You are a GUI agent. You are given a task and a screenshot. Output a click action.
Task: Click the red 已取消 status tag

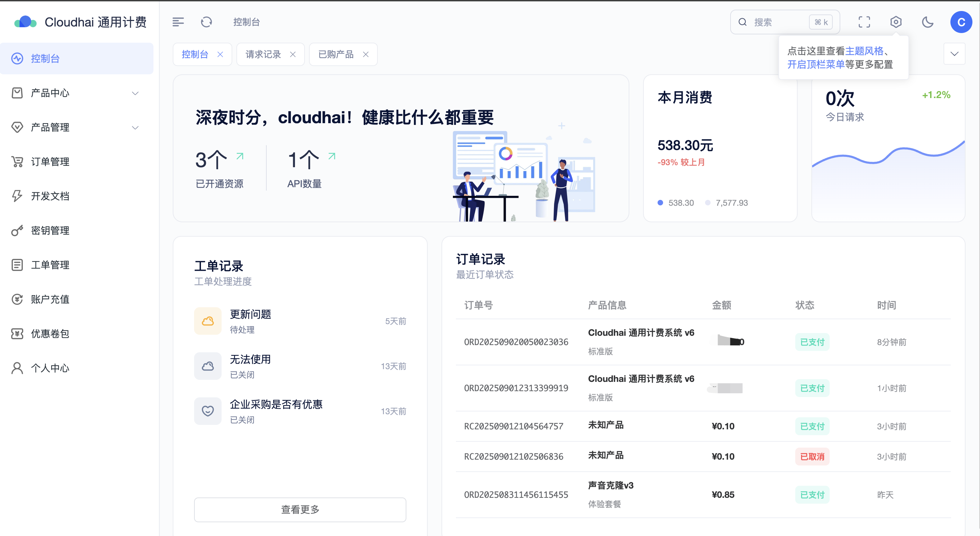pyautogui.click(x=812, y=457)
